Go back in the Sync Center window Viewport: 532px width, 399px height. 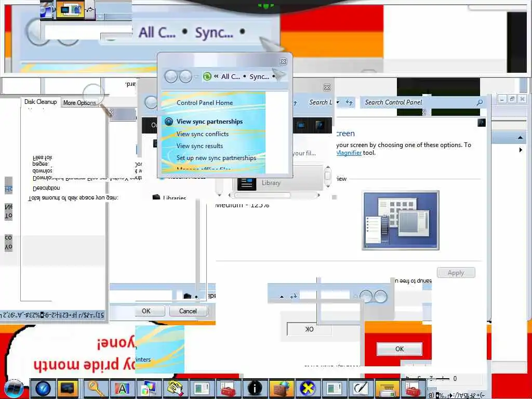point(171,76)
